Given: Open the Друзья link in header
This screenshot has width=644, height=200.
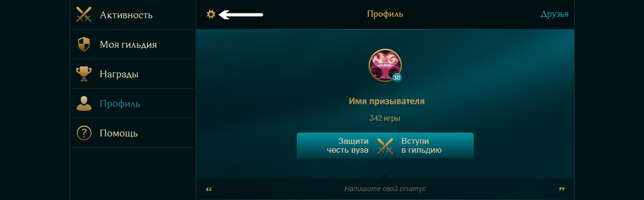Looking at the screenshot, I should (x=554, y=14).
